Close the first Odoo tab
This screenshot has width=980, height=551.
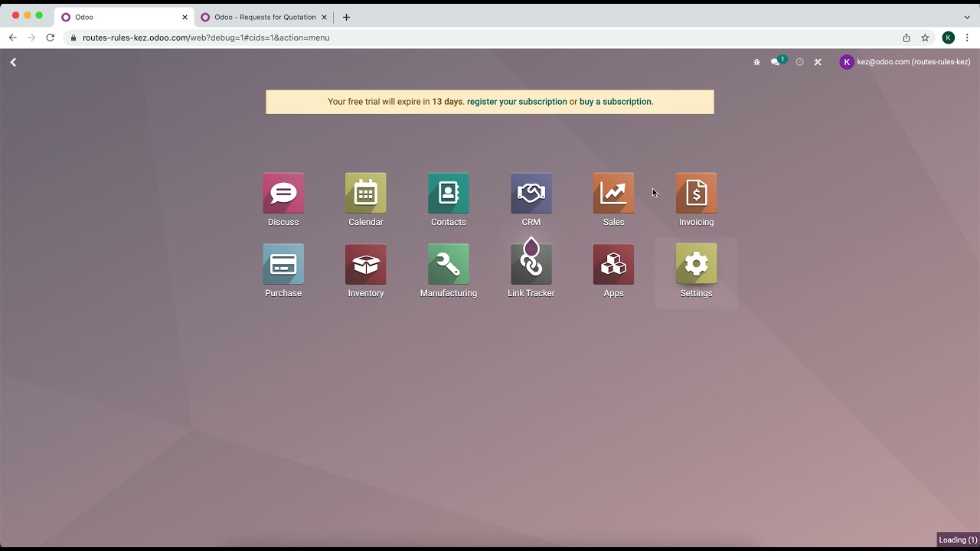click(x=185, y=17)
